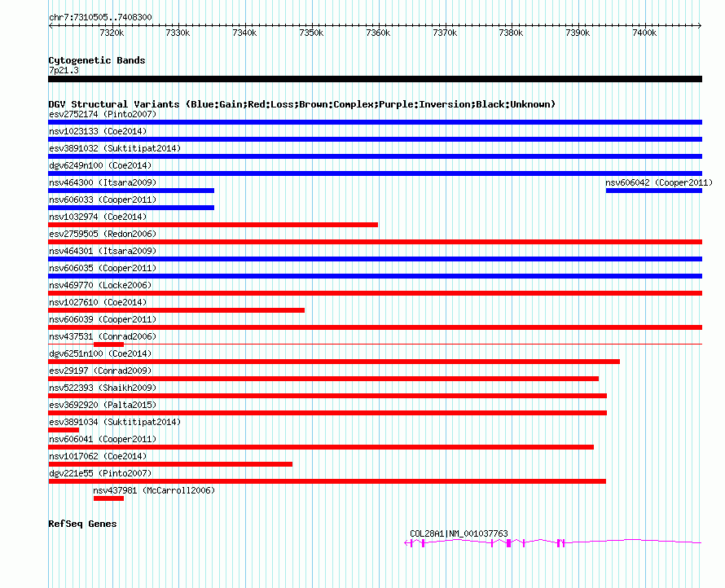Open nsv606033 (Cooper2011) variant label
Image resolution: width=725 pixels, height=588 pixels.
(x=103, y=200)
